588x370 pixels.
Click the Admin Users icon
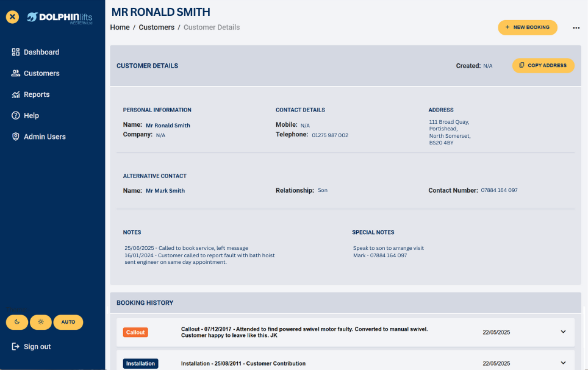(x=16, y=137)
